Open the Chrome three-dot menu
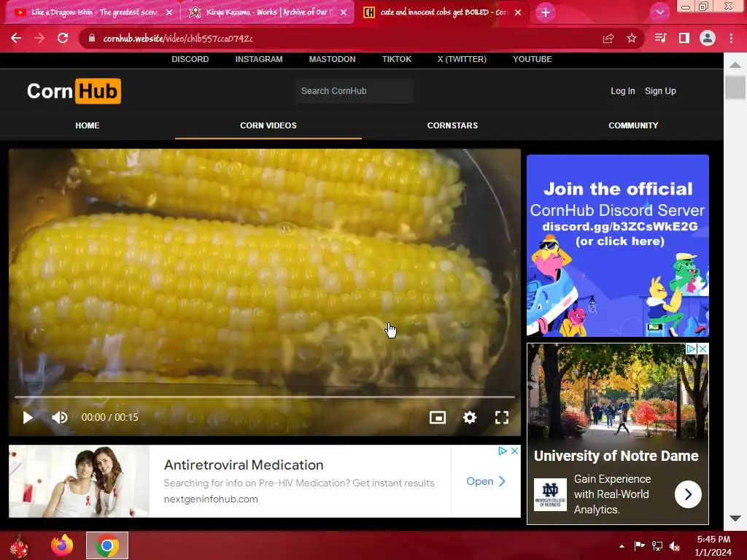 [731, 38]
